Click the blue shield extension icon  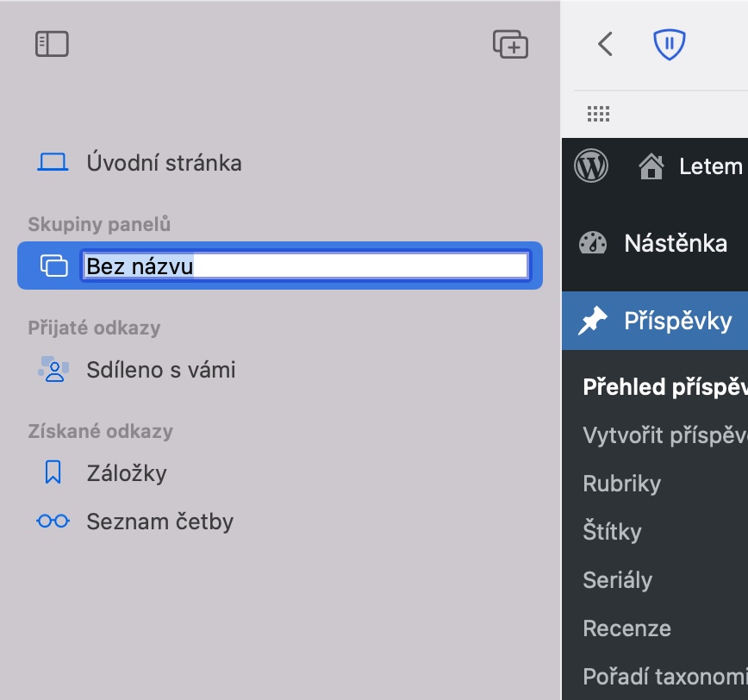669,44
